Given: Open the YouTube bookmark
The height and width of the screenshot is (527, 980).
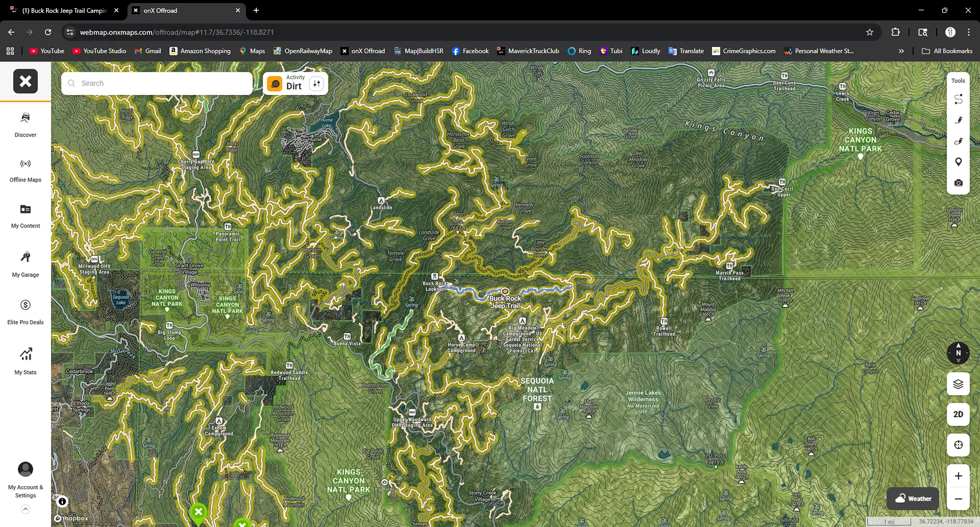Looking at the screenshot, I should [x=47, y=51].
